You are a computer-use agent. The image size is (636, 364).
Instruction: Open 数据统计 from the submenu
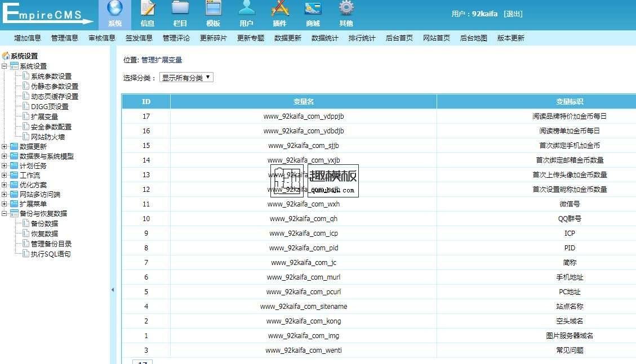[325, 38]
